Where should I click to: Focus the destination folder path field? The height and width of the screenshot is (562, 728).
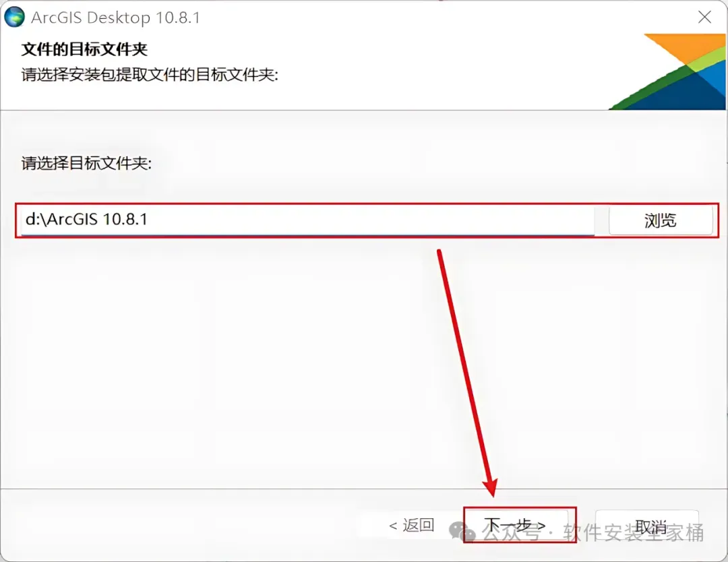pyautogui.click(x=307, y=220)
